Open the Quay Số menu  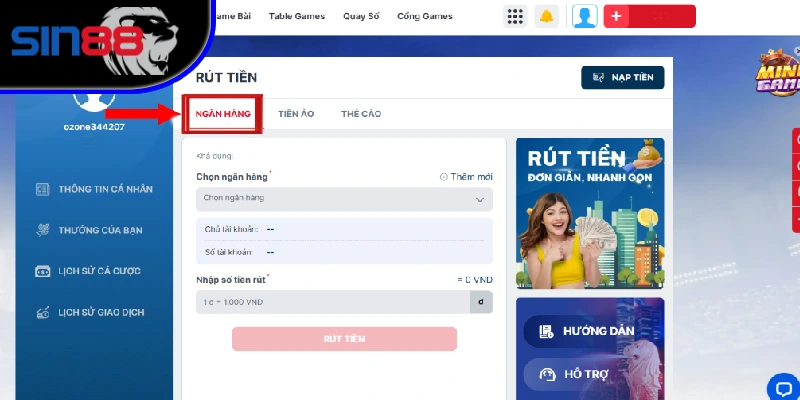pyautogui.click(x=361, y=16)
